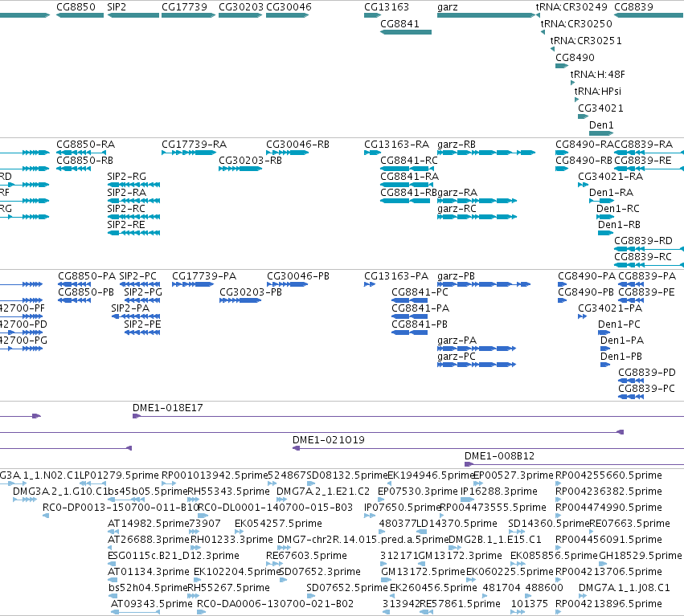Select the tRNA:CR30250 label
This screenshot has height=616, width=684.
576,24
